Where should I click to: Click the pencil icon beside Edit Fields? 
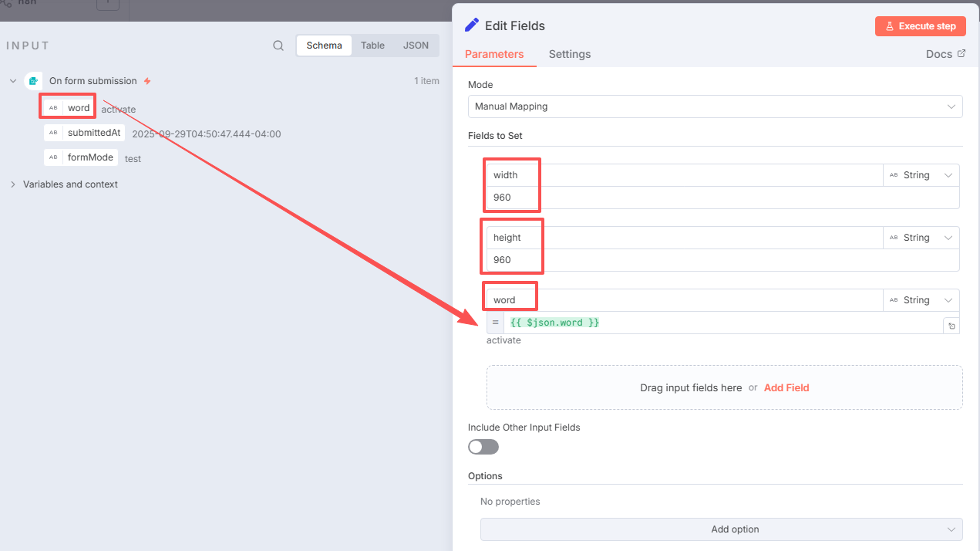pos(472,25)
